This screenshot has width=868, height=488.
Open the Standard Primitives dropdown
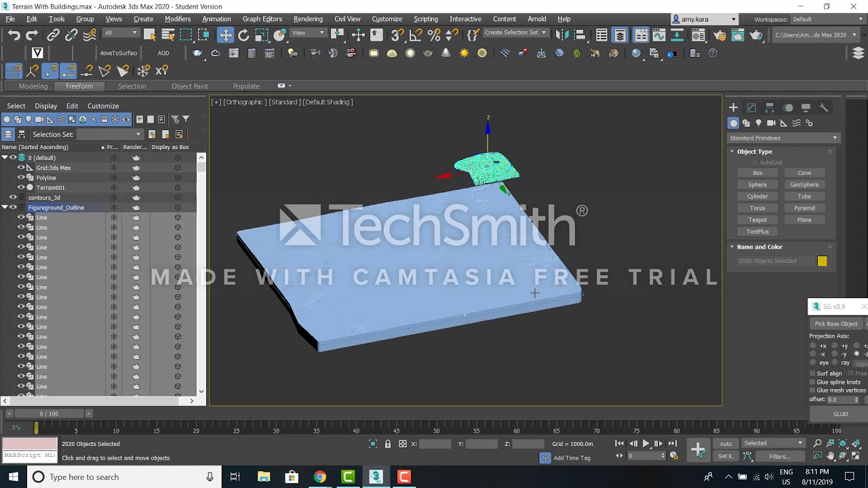pyautogui.click(x=783, y=138)
